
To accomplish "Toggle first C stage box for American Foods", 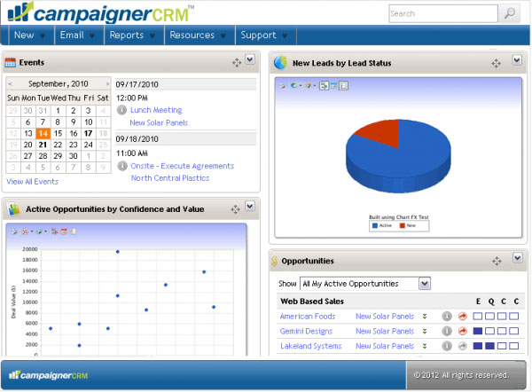I will (x=502, y=317).
